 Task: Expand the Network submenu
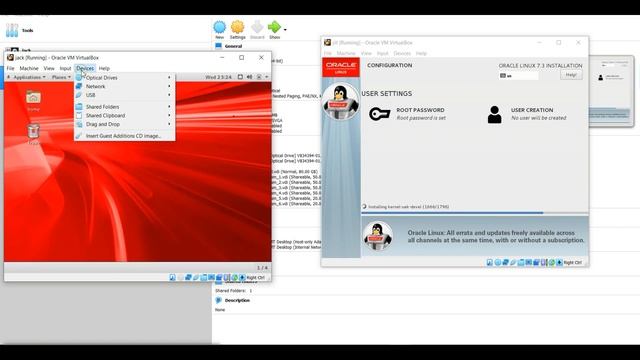point(124,87)
